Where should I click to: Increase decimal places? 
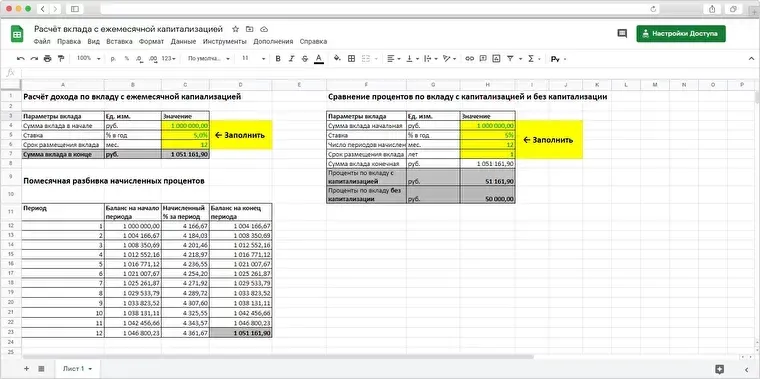pos(153,59)
